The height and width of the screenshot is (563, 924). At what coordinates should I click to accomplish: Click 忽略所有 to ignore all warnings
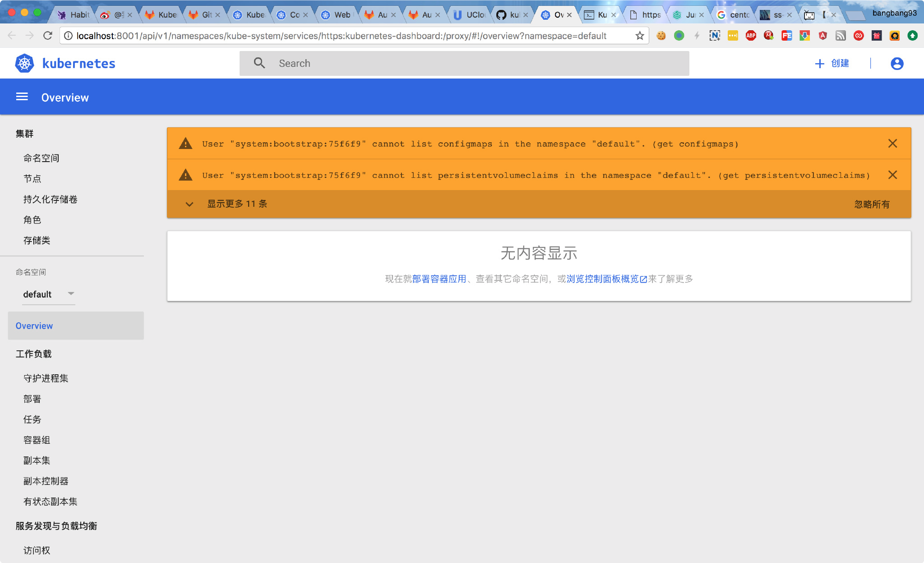click(x=872, y=204)
